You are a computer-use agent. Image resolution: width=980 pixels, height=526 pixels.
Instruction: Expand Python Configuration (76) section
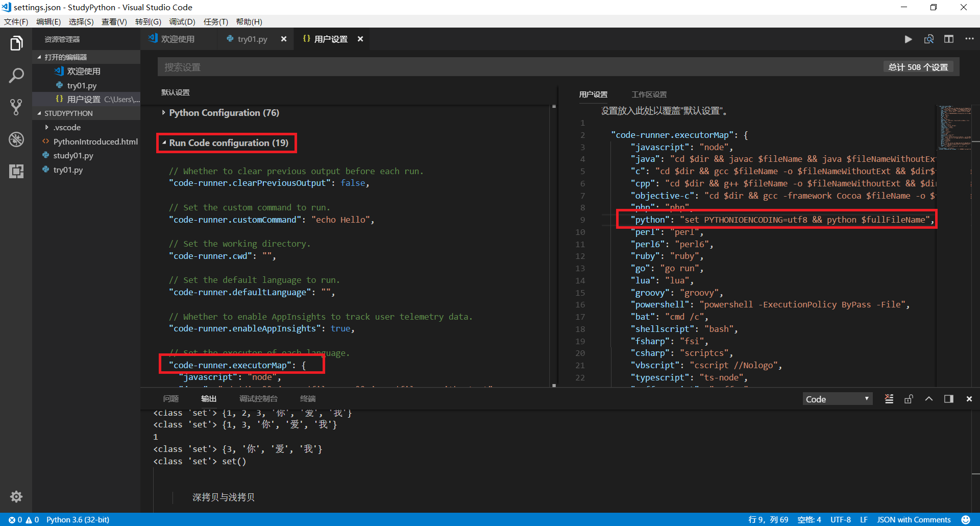pyautogui.click(x=224, y=113)
